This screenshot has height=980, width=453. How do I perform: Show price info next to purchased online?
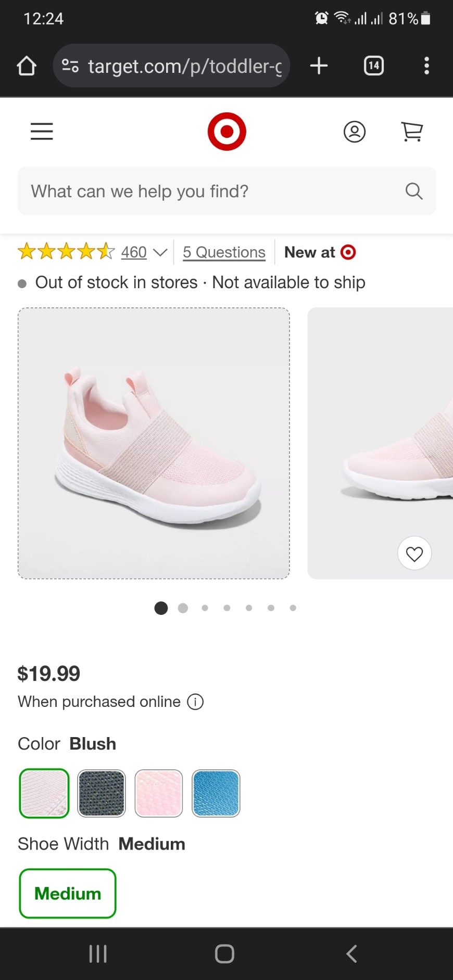(195, 702)
